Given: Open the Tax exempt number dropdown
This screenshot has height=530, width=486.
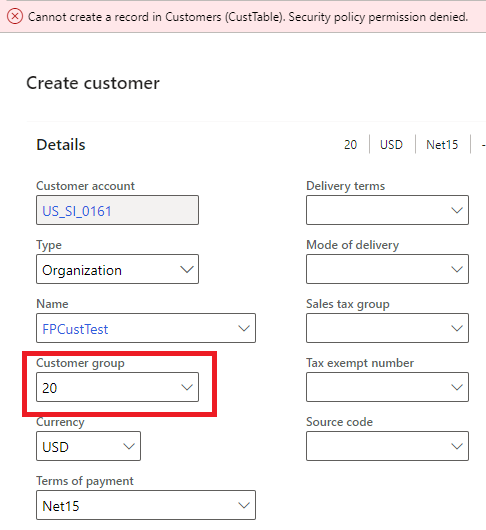Looking at the screenshot, I should coord(387,387).
